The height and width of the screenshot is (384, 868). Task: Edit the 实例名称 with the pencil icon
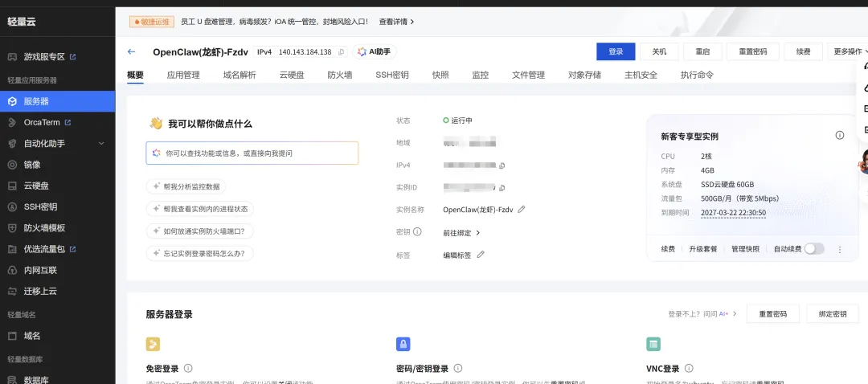pos(522,209)
